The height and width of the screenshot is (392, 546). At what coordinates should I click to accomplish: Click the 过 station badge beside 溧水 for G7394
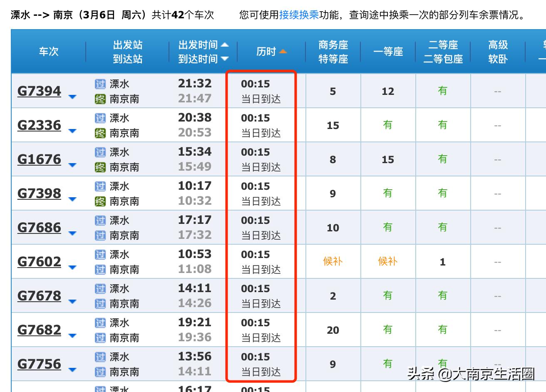coord(100,84)
